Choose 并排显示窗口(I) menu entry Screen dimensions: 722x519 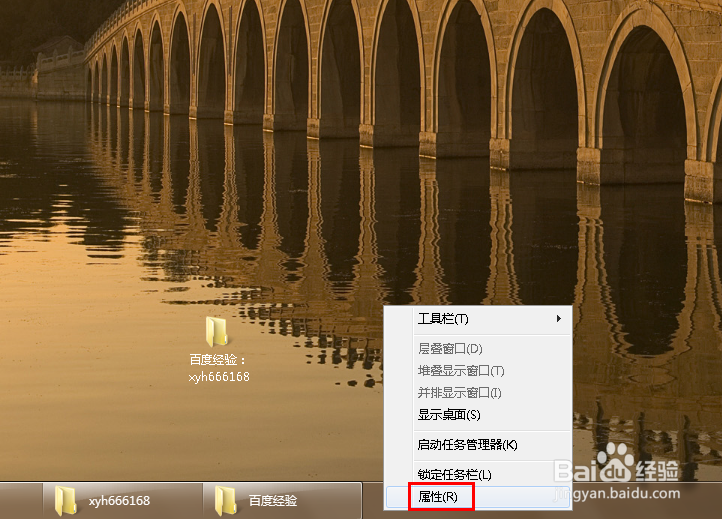tap(478, 393)
